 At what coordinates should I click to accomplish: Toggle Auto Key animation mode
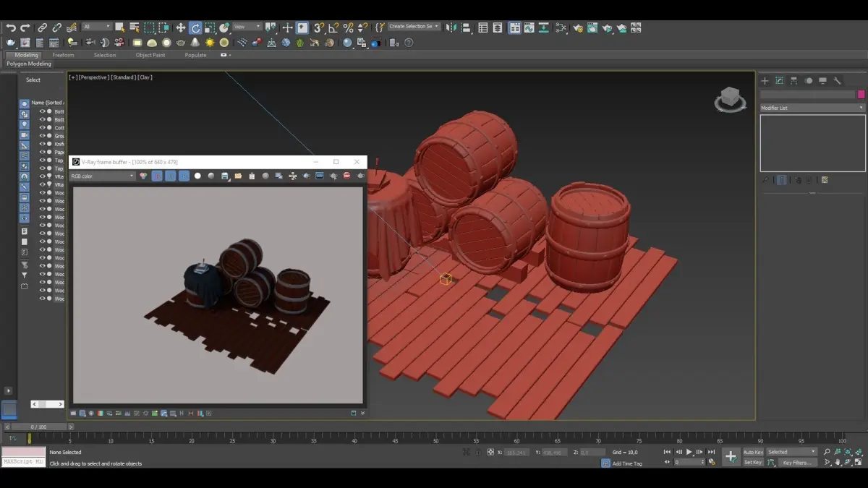point(753,452)
